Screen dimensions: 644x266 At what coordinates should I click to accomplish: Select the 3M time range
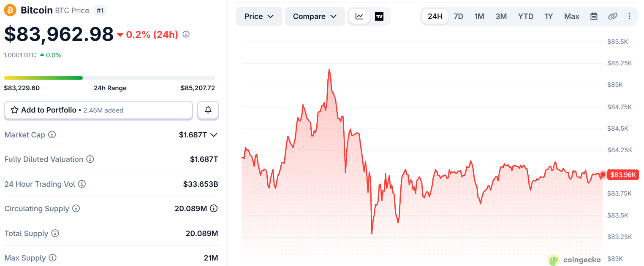pyautogui.click(x=501, y=16)
